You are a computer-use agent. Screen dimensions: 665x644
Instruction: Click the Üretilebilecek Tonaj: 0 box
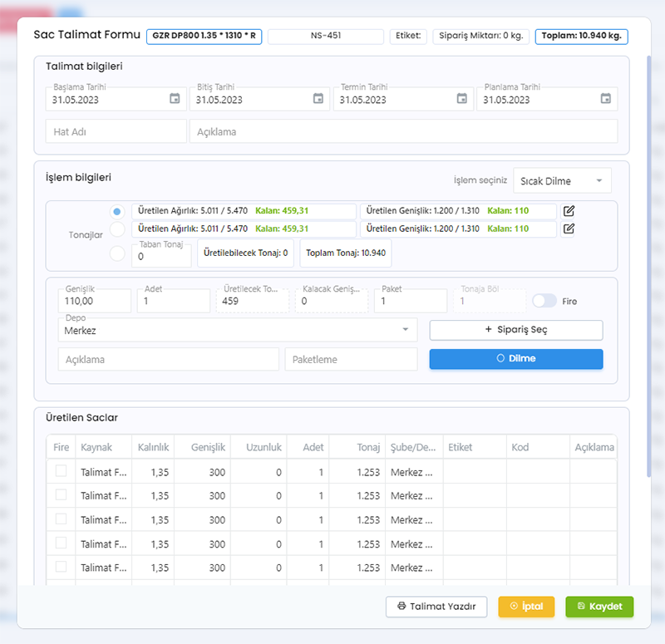click(x=245, y=253)
